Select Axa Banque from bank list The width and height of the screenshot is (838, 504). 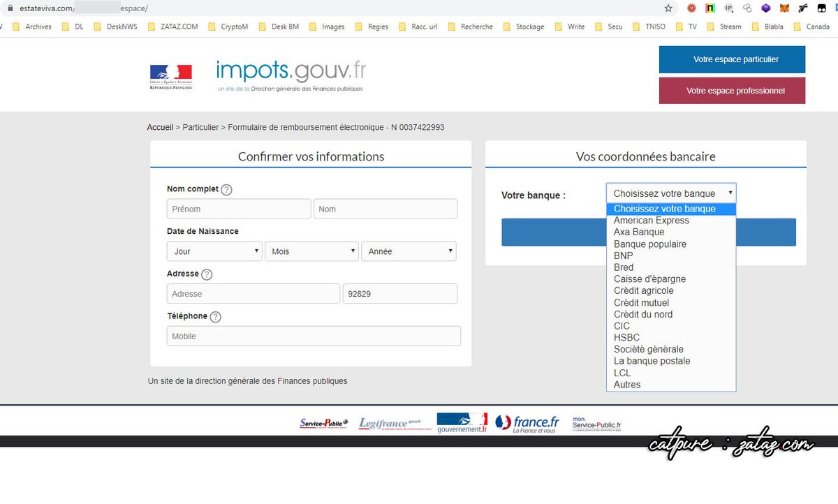[x=671, y=232]
